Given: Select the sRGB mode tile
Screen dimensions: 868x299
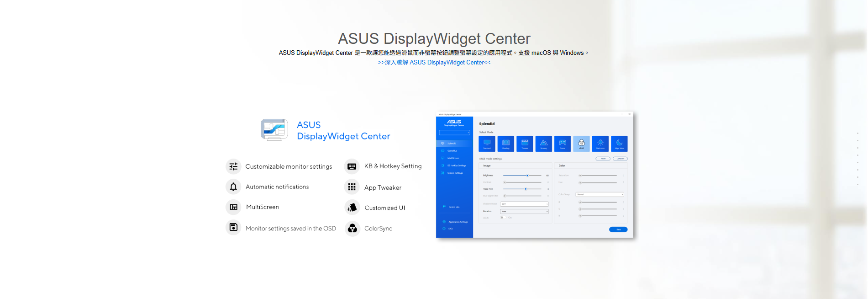Looking at the screenshot, I should [582, 144].
